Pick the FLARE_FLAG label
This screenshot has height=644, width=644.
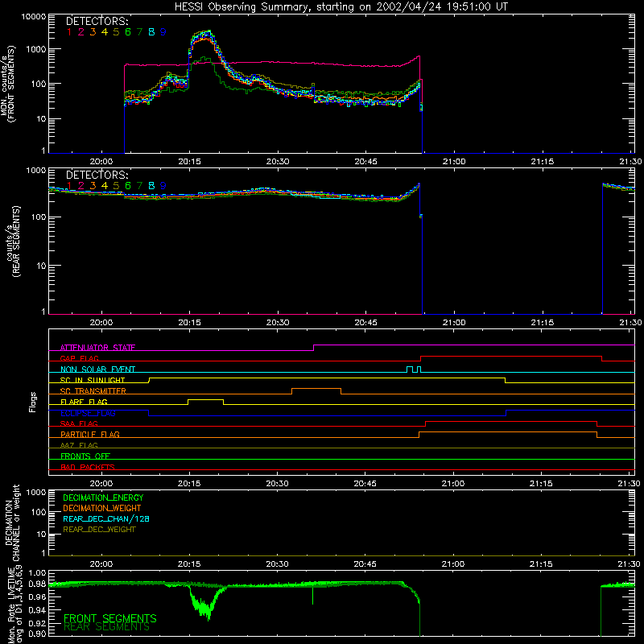[84, 402]
